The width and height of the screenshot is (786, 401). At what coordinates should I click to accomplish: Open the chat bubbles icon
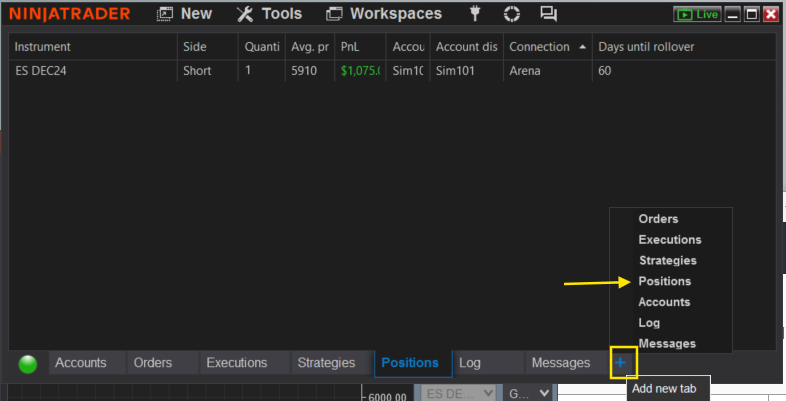tap(548, 14)
